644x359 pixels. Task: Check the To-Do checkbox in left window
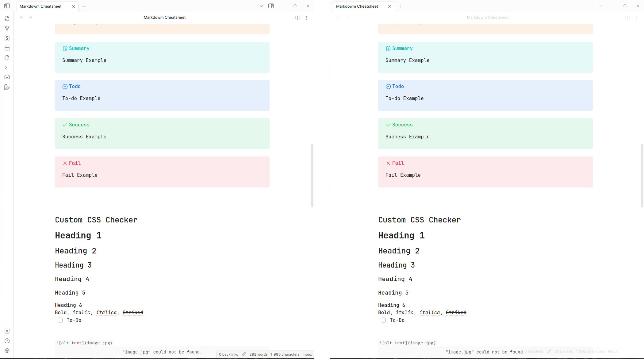[x=60, y=320]
